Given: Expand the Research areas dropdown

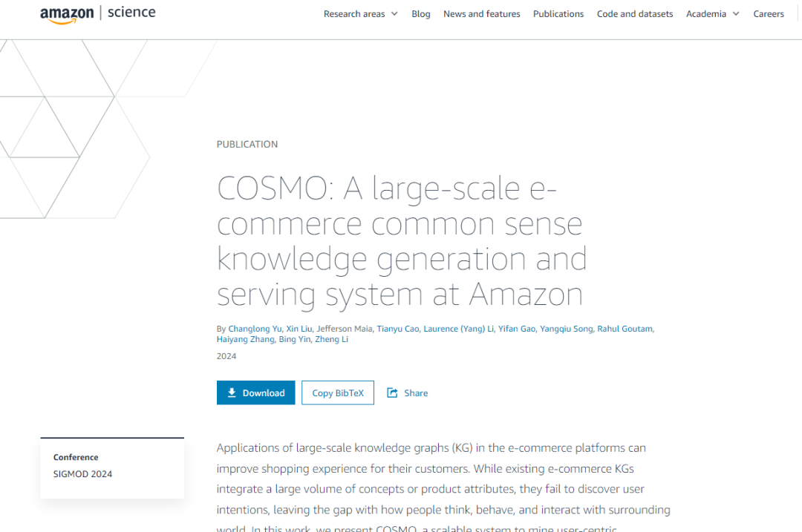Looking at the screenshot, I should click(360, 14).
